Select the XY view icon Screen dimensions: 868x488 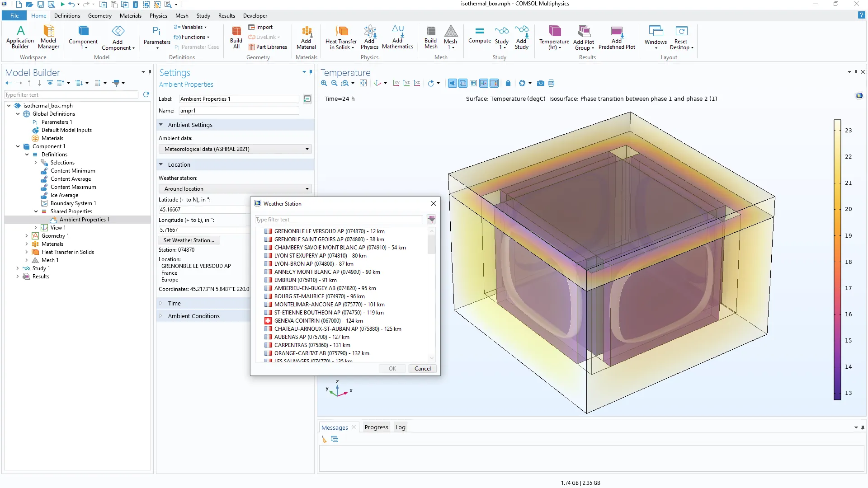396,83
